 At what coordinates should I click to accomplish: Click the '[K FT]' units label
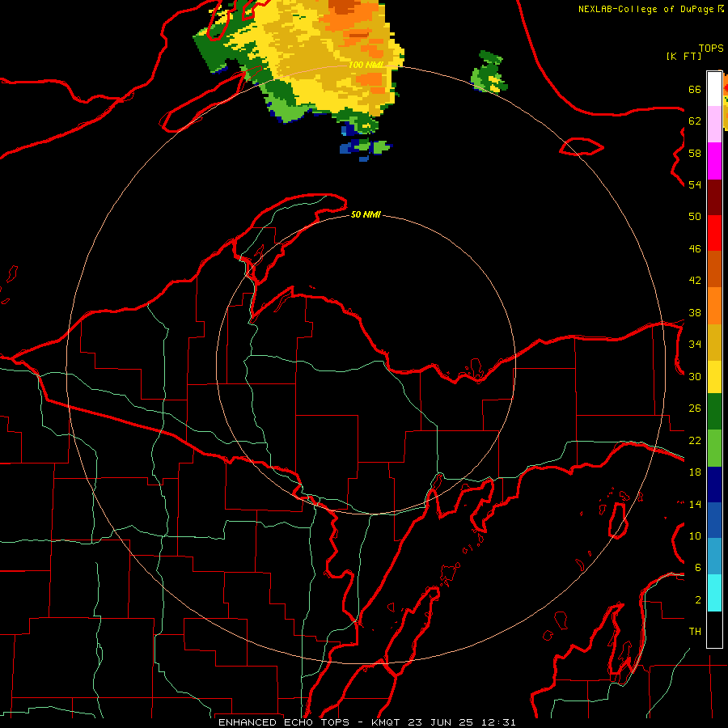coord(684,56)
